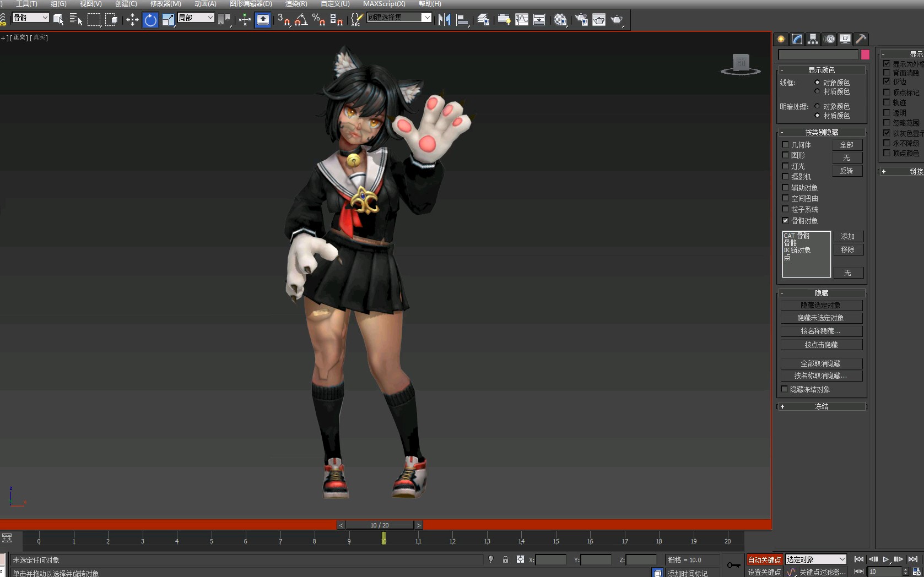Open Edit Named Selection Sets icon
This screenshot has height=577, width=924.
click(x=356, y=20)
